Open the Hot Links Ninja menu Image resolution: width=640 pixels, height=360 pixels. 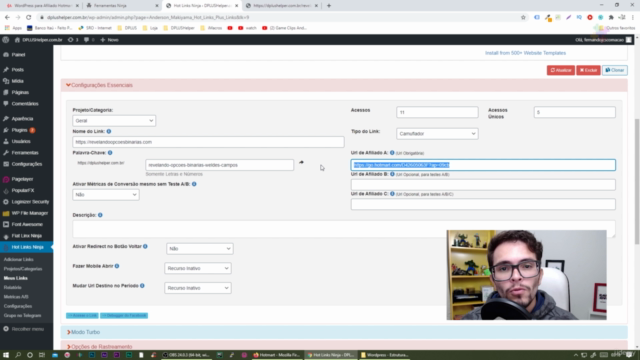click(27, 247)
